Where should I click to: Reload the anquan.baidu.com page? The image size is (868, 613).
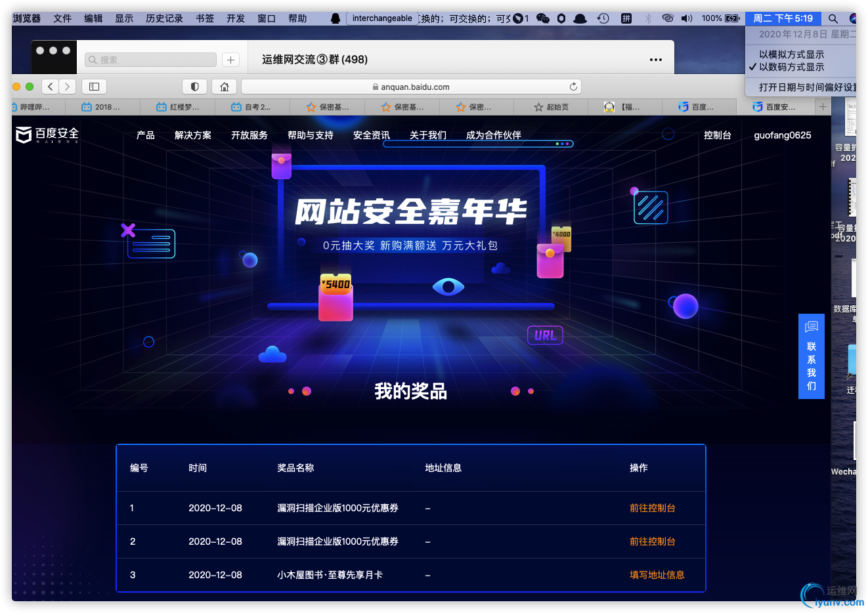pyautogui.click(x=573, y=87)
